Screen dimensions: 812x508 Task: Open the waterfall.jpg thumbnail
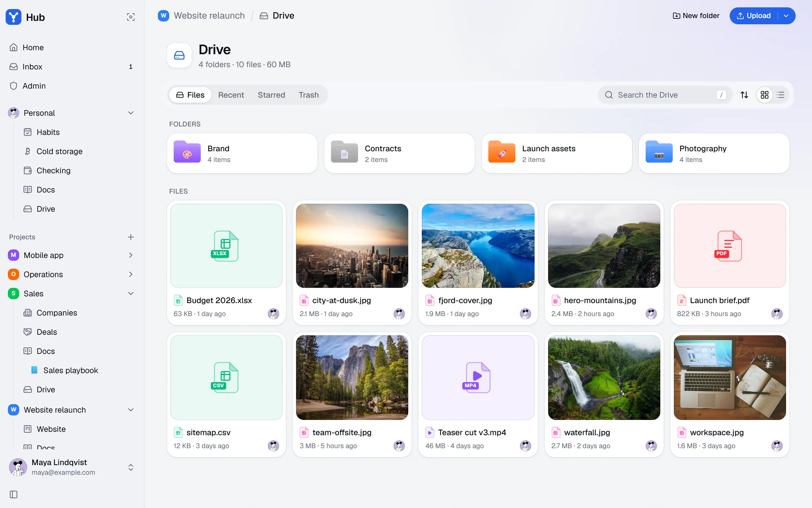[604, 377]
